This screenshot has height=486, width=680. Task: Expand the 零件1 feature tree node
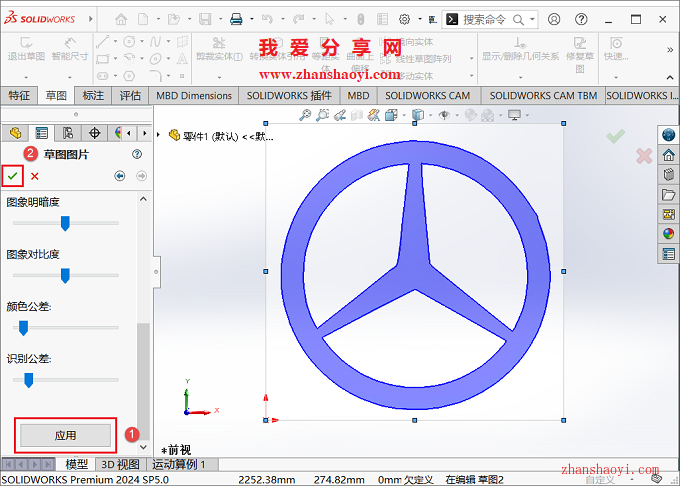(160, 135)
